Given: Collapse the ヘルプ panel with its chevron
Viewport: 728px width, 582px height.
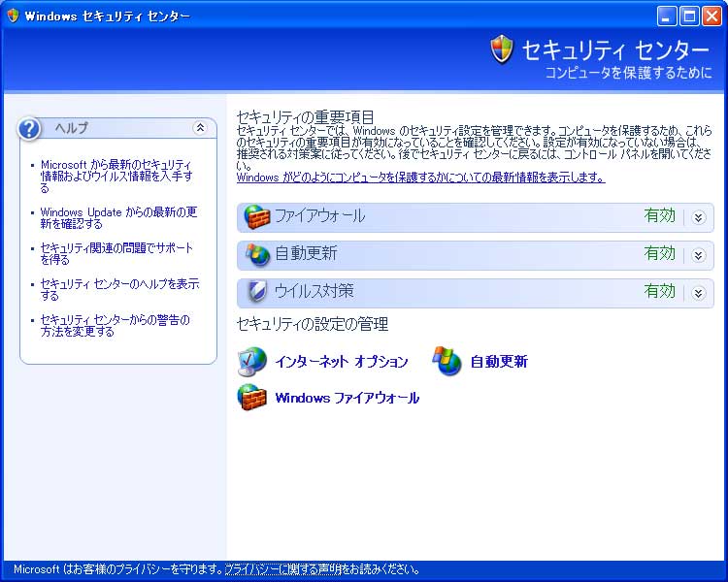Looking at the screenshot, I should tap(200, 128).
